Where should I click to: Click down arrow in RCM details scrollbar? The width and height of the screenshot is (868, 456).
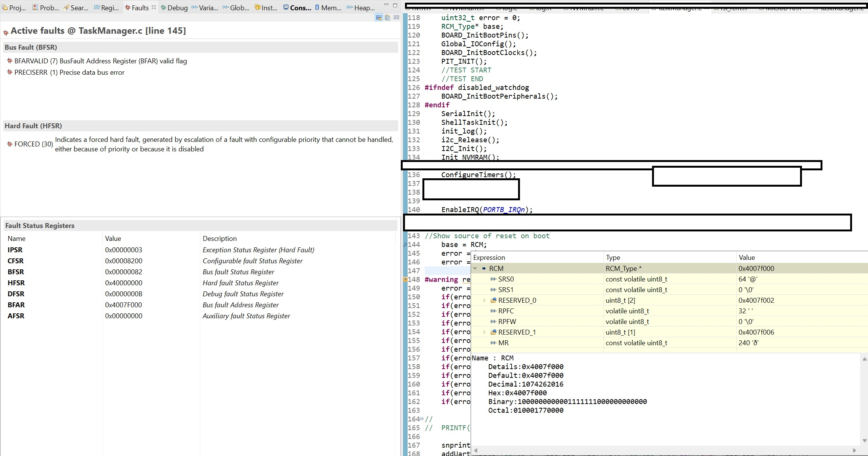865,440
